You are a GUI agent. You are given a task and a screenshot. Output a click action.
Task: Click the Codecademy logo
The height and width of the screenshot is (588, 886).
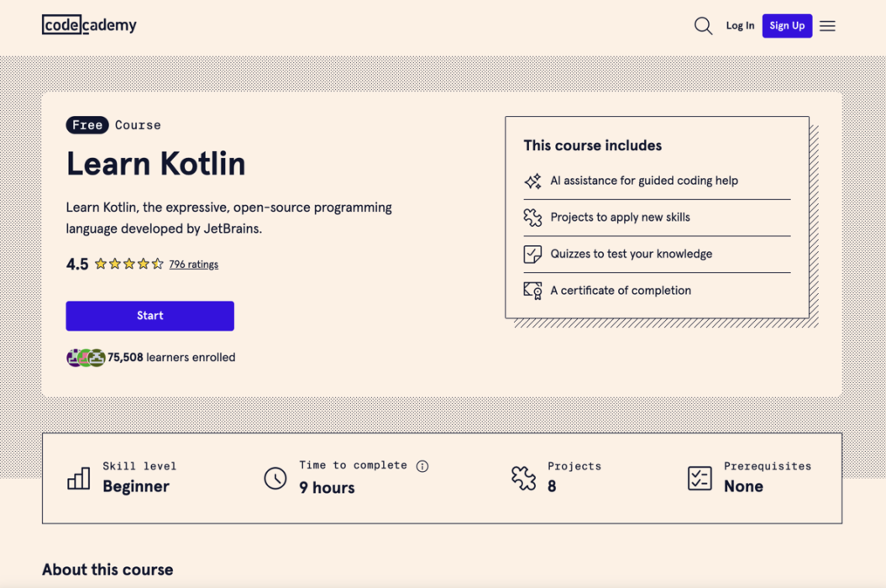coord(89,25)
